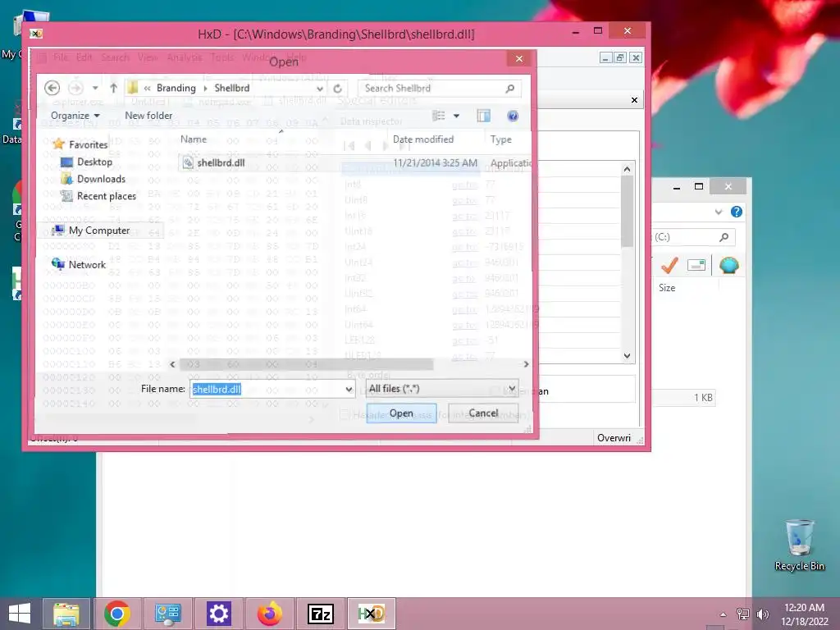Click File name input field
Image resolution: width=840 pixels, height=630 pixels.
point(267,389)
